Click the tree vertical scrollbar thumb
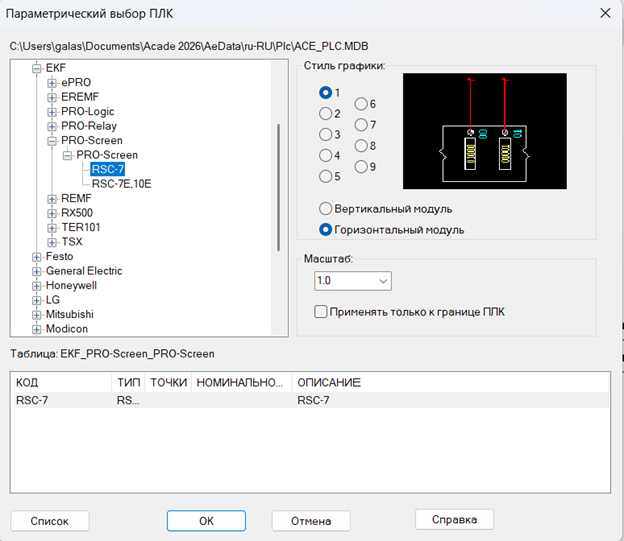Viewport: 624px width, 541px height. 279,187
